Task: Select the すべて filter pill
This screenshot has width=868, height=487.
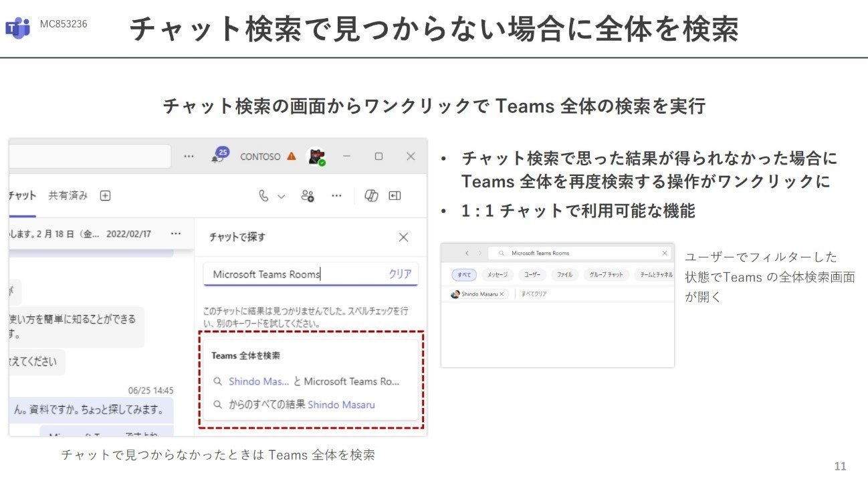Action: coord(464,274)
